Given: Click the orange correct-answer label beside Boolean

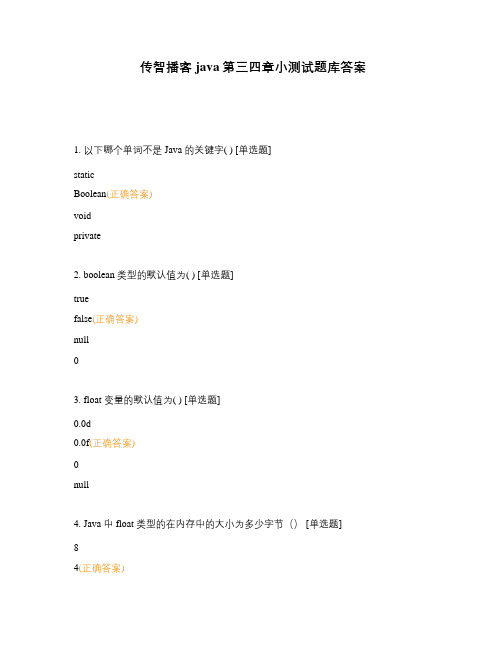Looking at the screenshot, I should pyautogui.click(x=130, y=194).
